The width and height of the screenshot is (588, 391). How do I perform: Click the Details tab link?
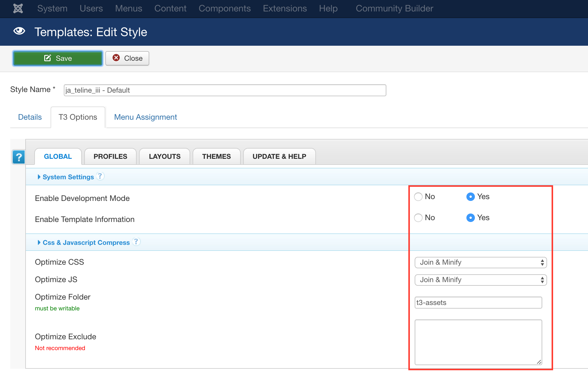click(x=30, y=117)
